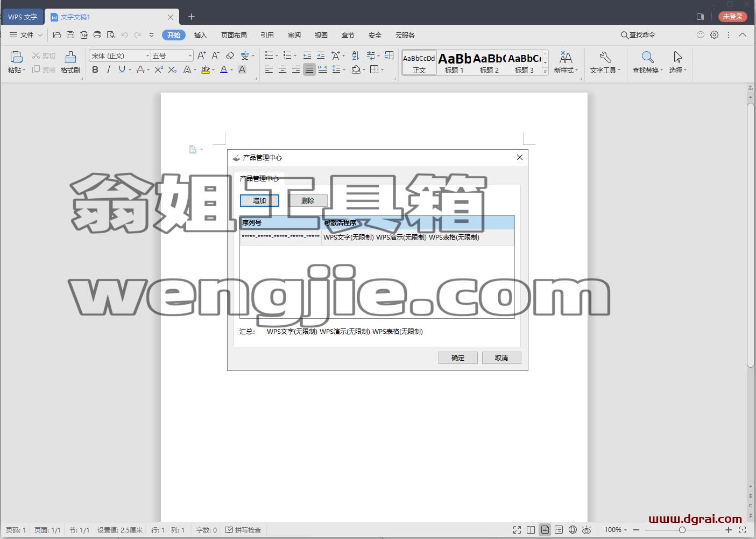Open file folder icon in quick toolbar

point(57,35)
